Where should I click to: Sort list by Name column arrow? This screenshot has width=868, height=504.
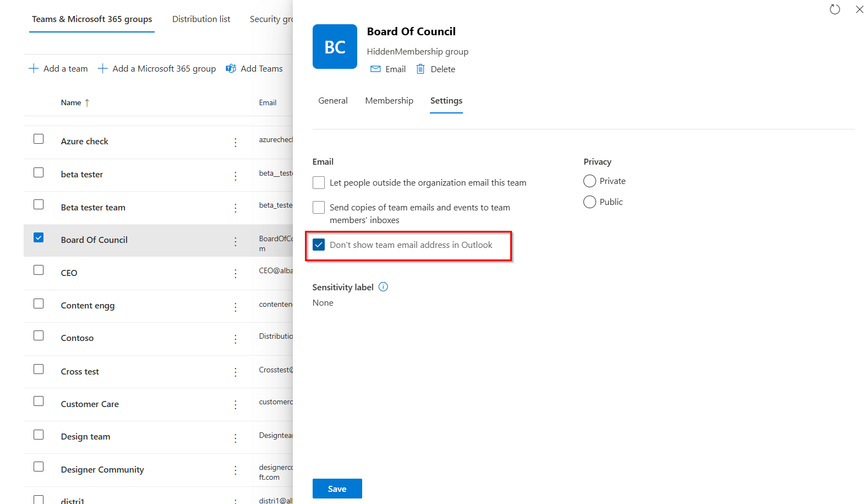[x=87, y=102]
